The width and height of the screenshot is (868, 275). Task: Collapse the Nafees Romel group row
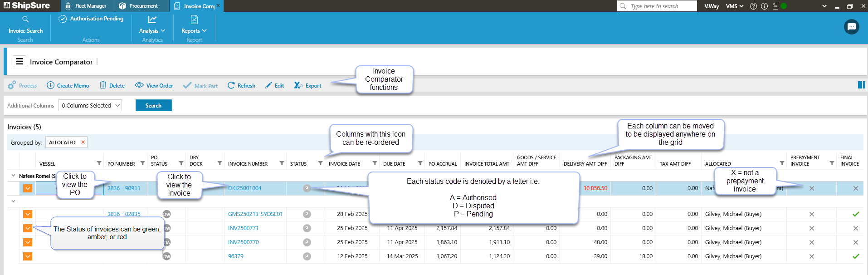point(13,176)
